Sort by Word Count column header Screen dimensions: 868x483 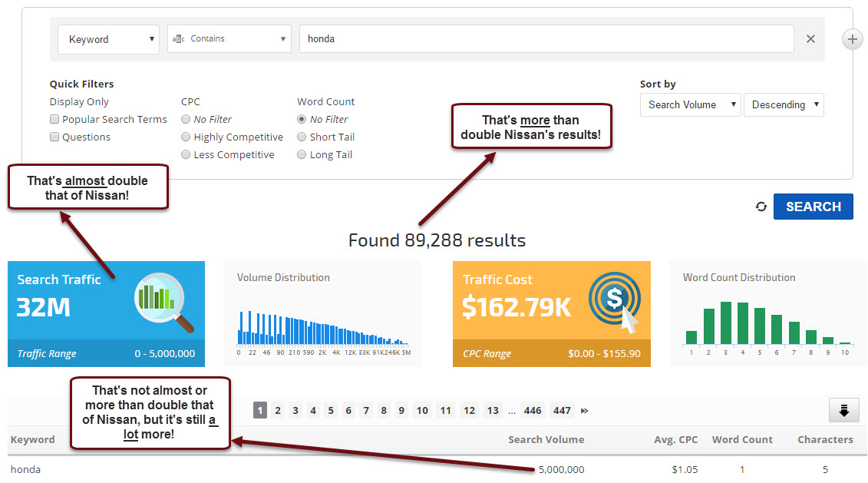742,439
